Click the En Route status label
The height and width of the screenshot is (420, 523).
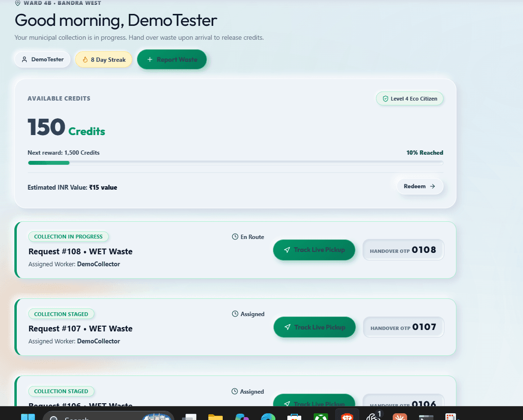252,237
